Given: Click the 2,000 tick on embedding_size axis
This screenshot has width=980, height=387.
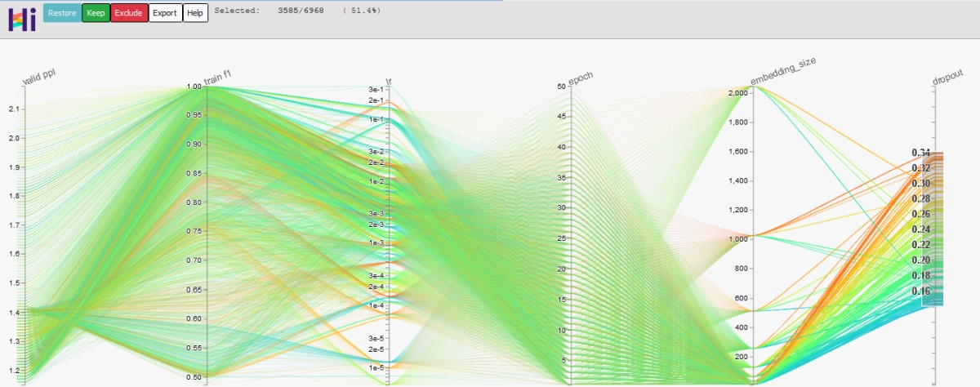Looking at the screenshot, I should (735, 93).
